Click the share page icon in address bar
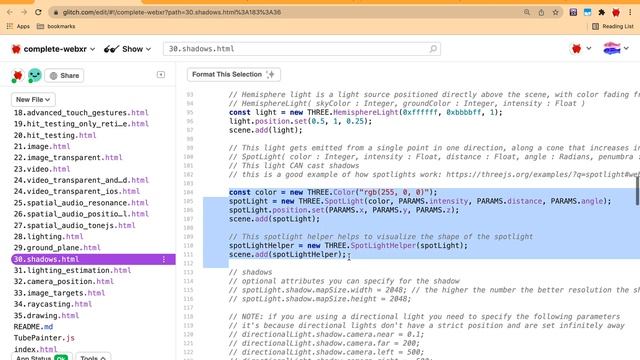Image resolution: width=640 pixels, height=360 pixels. (x=541, y=12)
